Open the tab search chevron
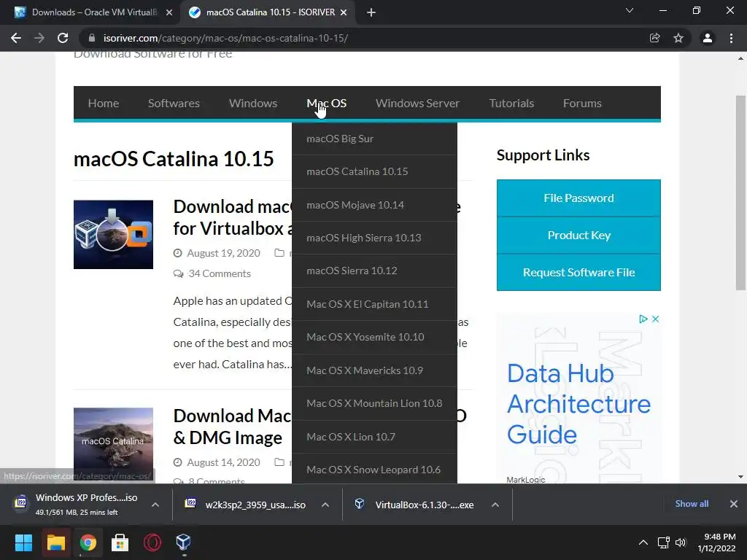747x560 pixels. pos(630,10)
